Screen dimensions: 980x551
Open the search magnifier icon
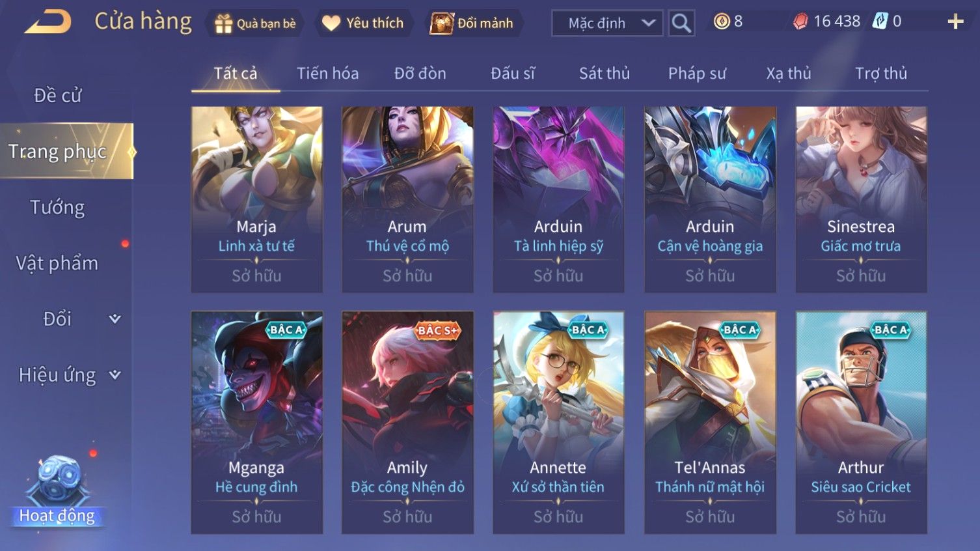pyautogui.click(x=681, y=23)
